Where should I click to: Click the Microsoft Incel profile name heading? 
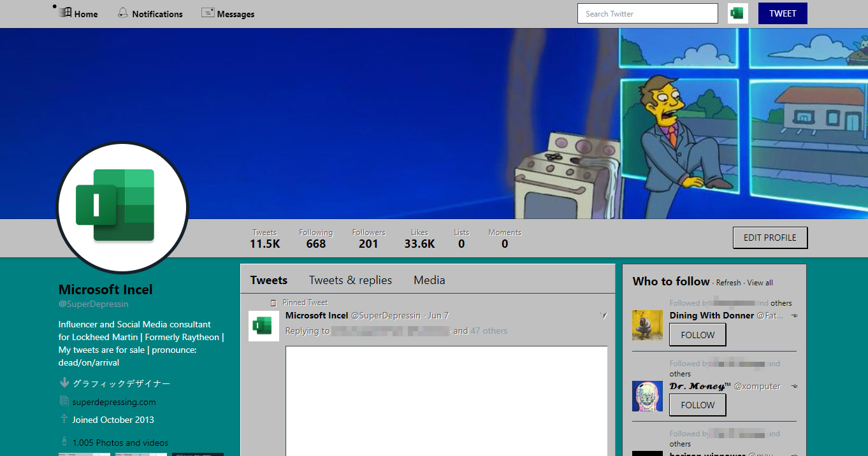pyautogui.click(x=106, y=290)
